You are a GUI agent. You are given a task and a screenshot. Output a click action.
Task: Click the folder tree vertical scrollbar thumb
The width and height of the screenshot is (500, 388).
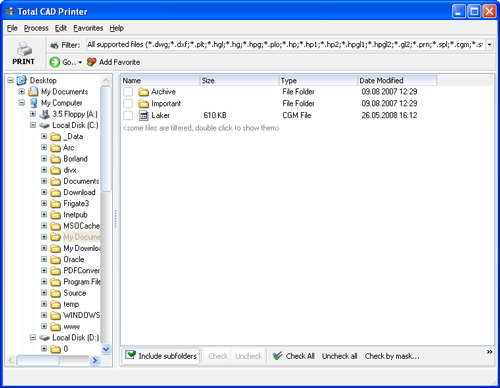click(106, 138)
